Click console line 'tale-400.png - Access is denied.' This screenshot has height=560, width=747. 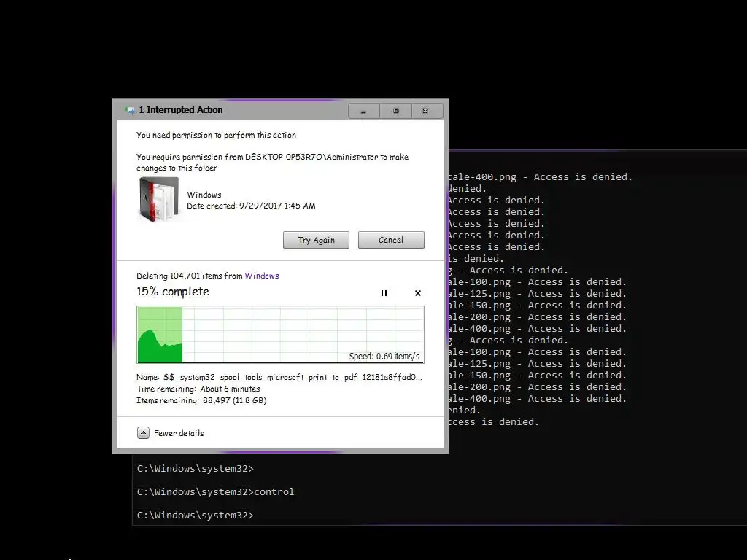(541, 177)
